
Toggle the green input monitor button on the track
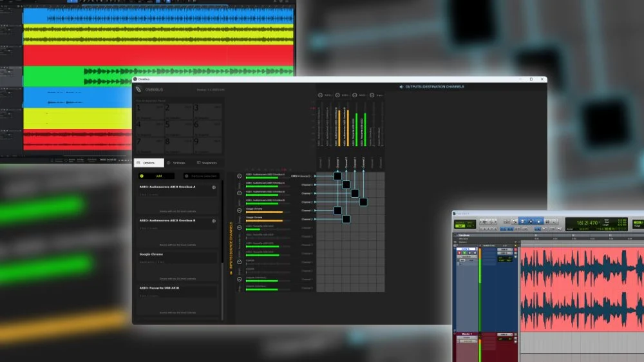click(x=464, y=252)
